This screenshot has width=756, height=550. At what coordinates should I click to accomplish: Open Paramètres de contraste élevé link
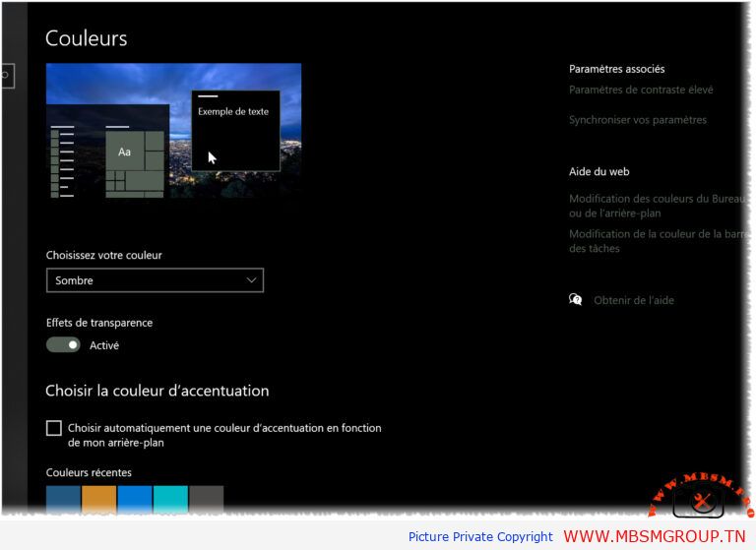[x=641, y=90]
